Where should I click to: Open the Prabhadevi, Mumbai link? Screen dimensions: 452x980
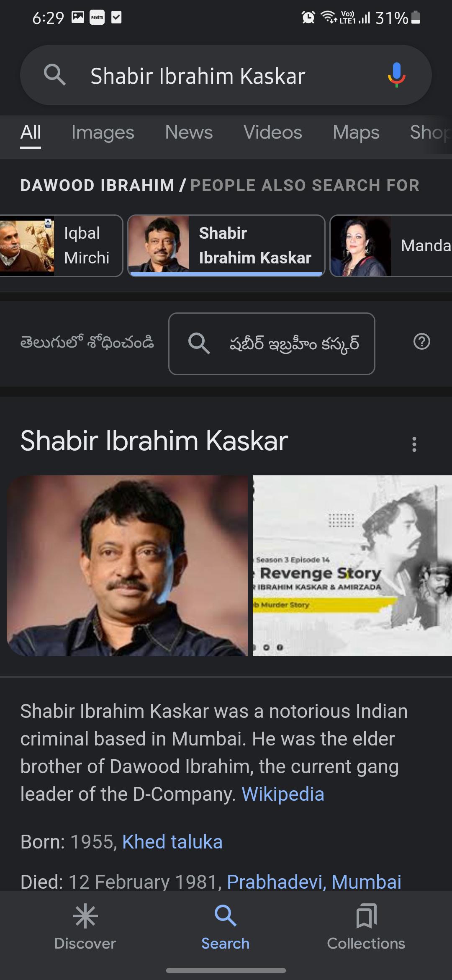point(314,882)
